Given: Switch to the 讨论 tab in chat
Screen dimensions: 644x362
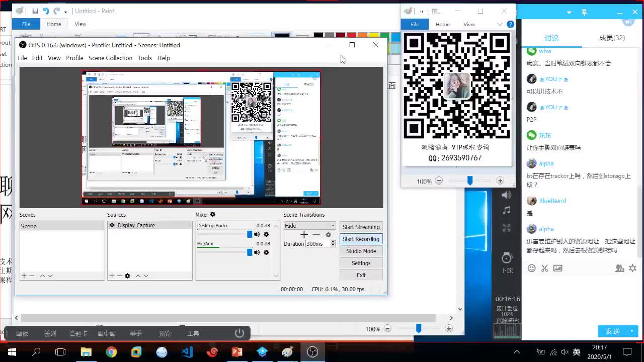Looking at the screenshot, I should [551, 38].
